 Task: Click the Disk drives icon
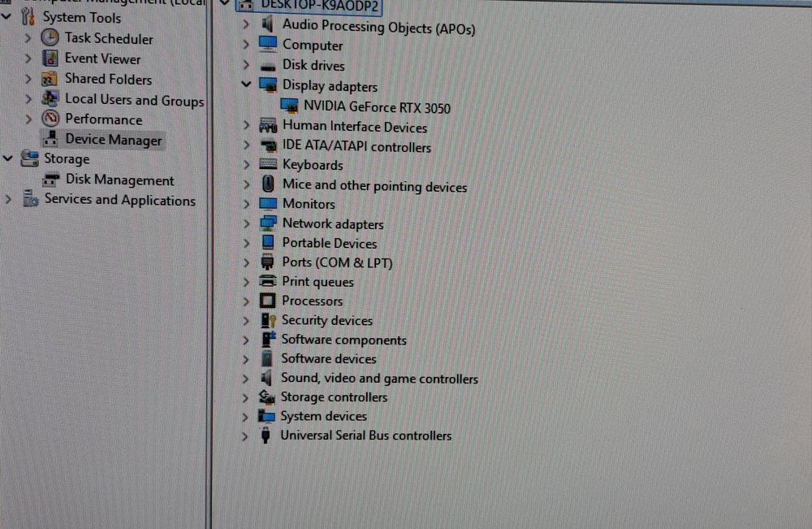[x=268, y=67]
